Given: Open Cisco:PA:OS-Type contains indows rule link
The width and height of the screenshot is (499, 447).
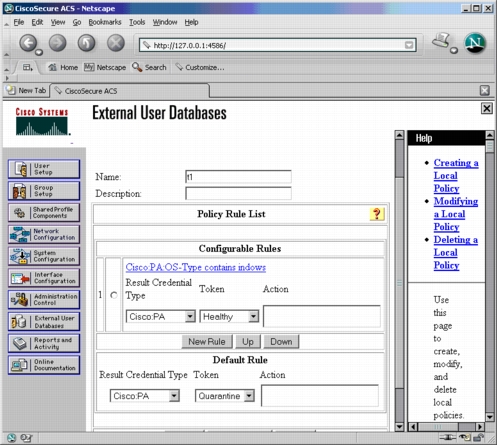Looking at the screenshot, I should tap(196, 268).
